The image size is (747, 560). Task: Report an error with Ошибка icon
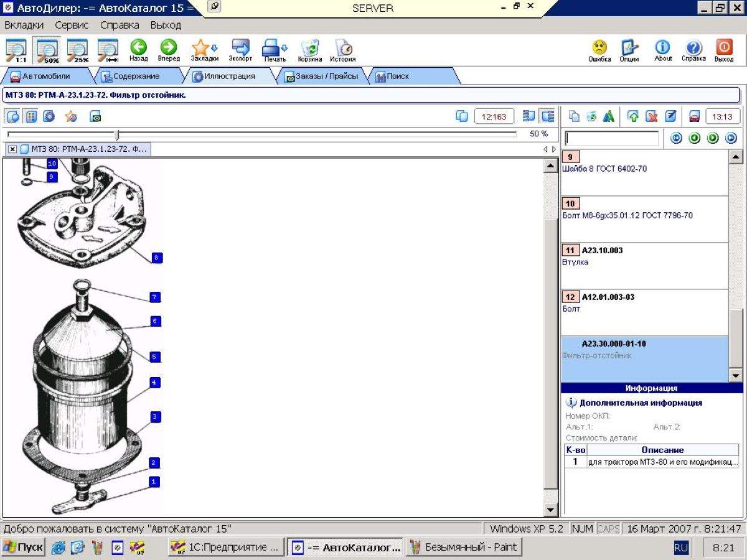click(x=599, y=50)
